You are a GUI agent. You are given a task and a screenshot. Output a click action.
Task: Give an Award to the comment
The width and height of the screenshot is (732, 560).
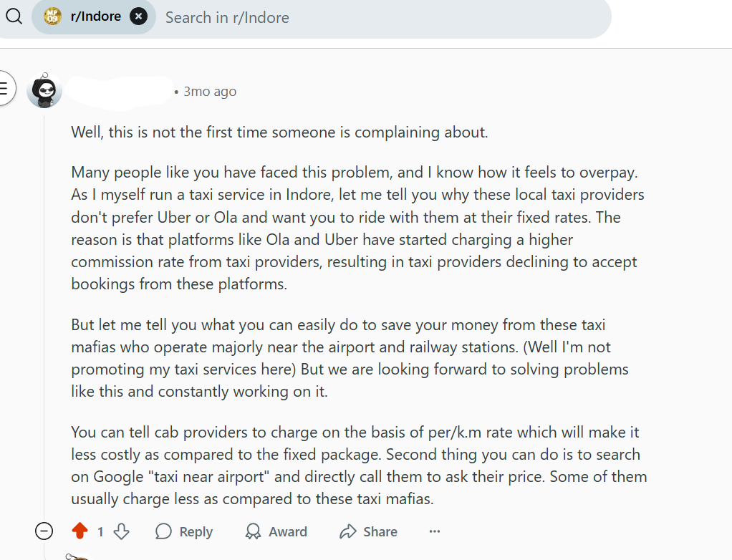pyautogui.click(x=276, y=531)
